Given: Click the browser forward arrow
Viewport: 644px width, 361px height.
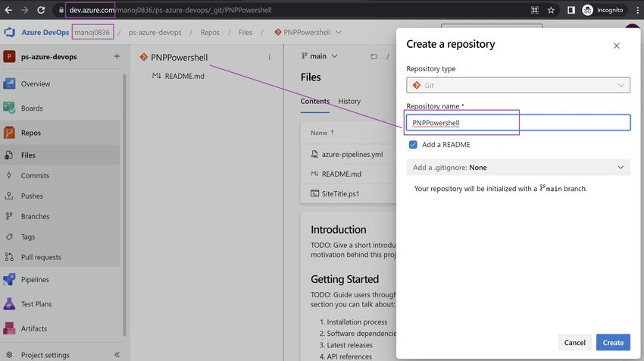Looking at the screenshot, I should point(25,10).
